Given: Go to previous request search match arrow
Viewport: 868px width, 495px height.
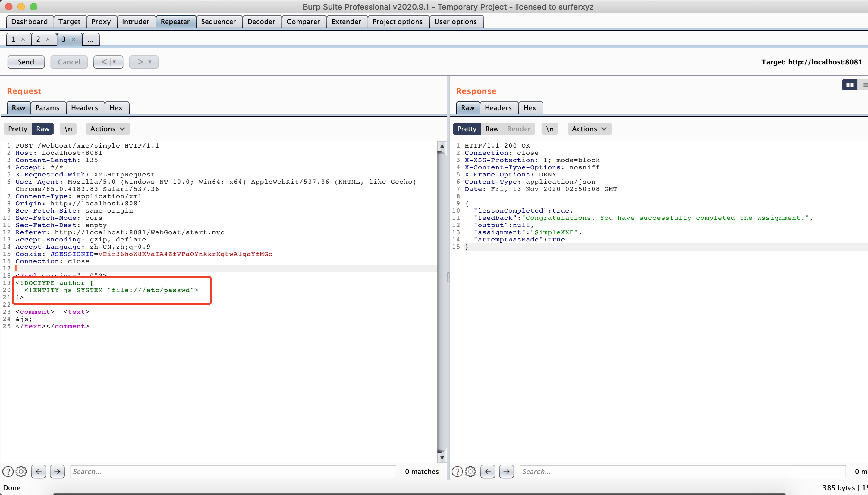Looking at the screenshot, I should 39,471.
